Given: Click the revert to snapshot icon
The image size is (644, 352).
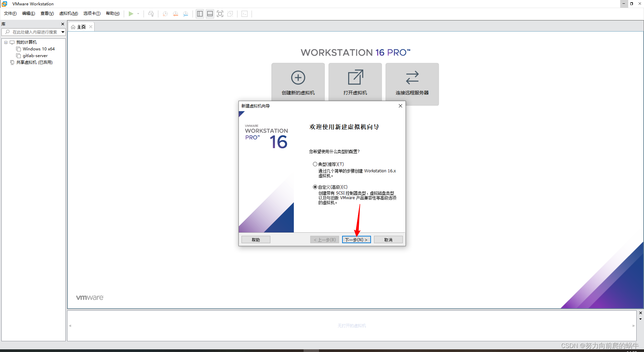Looking at the screenshot, I should pyautogui.click(x=175, y=14).
